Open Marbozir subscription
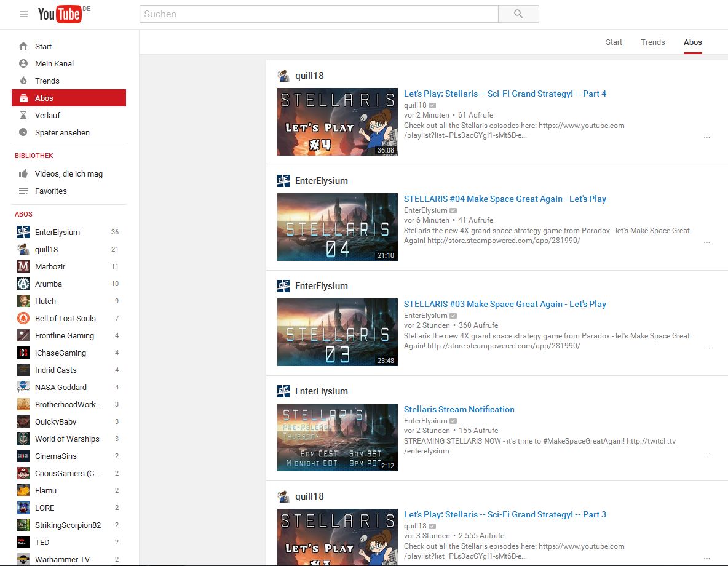728x566 pixels. coord(69,267)
